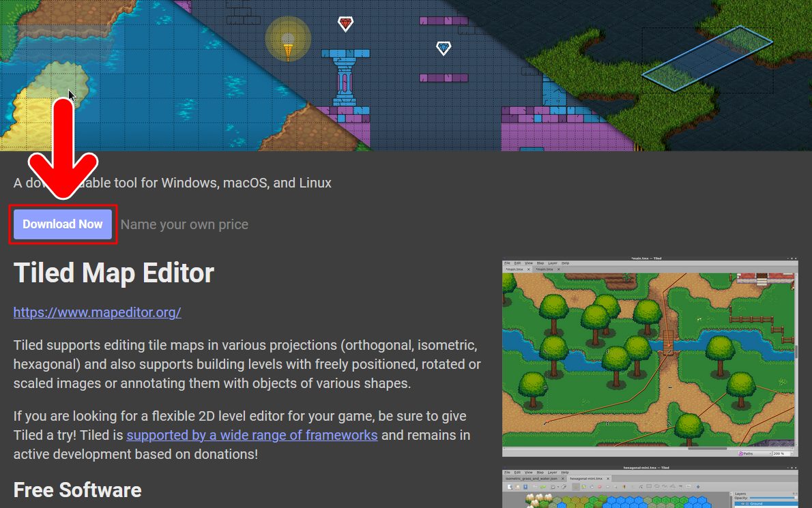The width and height of the screenshot is (812, 508).
Task: Click the Save icon in Tiled's toolbar
Action: click(525, 487)
